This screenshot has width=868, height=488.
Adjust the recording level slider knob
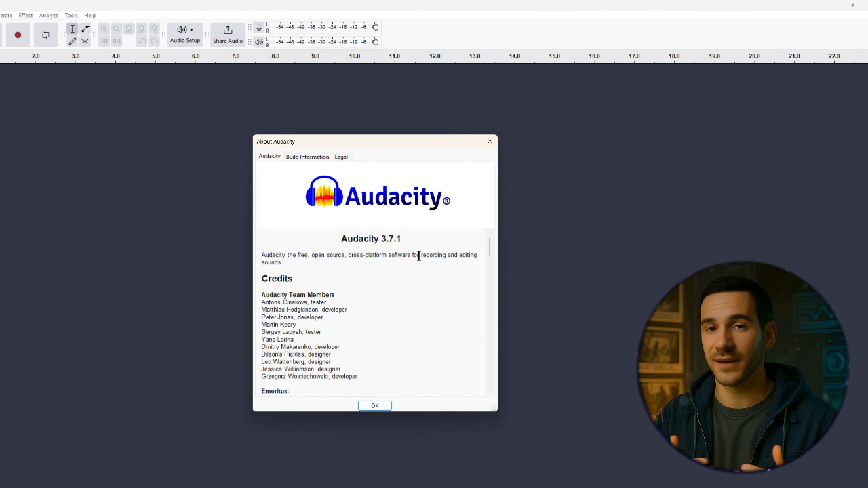[x=375, y=27]
